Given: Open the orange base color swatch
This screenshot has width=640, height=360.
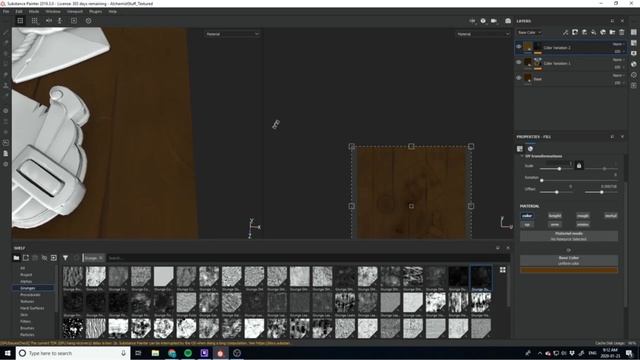Looking at the screenshot, I should [569, 270].
